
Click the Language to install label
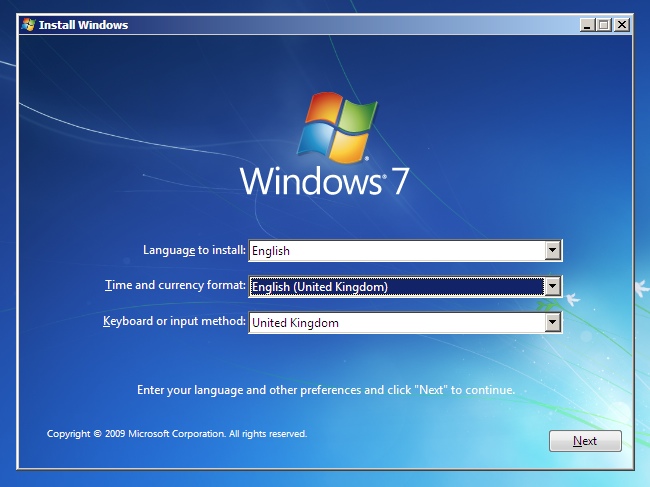point(194,250)
